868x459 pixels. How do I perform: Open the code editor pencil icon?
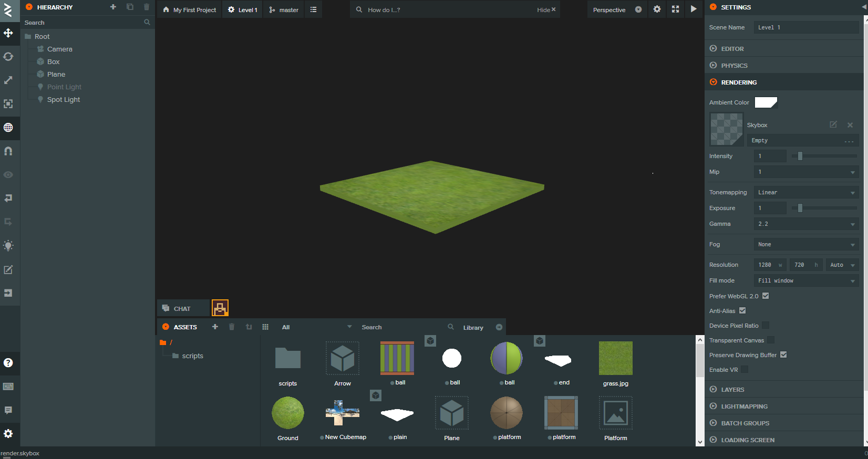click(x=8, y=269)
